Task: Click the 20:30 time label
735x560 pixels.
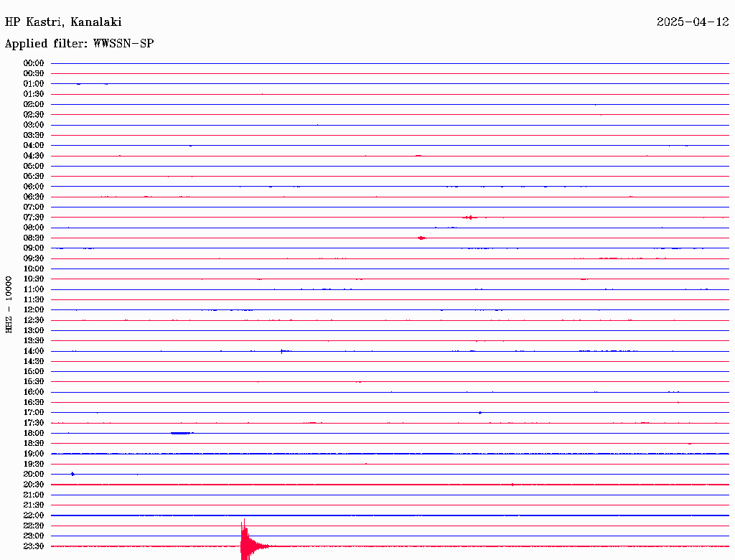Action: click(x=34, y=485)
